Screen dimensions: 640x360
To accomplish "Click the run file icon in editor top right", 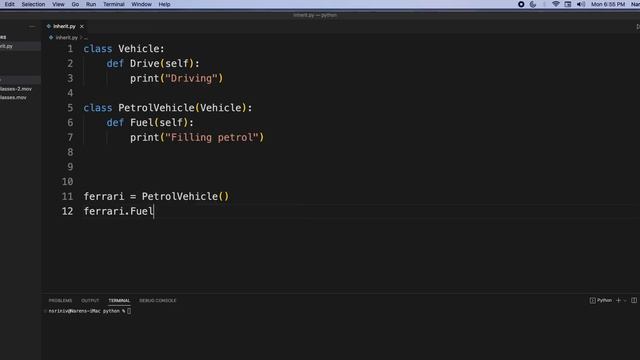I will click(x=637, y=27).
